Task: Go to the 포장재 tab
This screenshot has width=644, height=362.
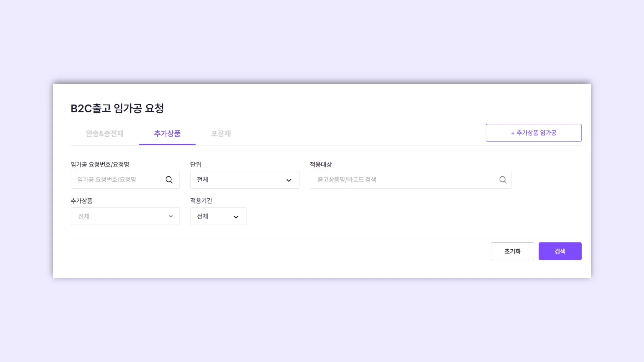Action: [221, 133]
